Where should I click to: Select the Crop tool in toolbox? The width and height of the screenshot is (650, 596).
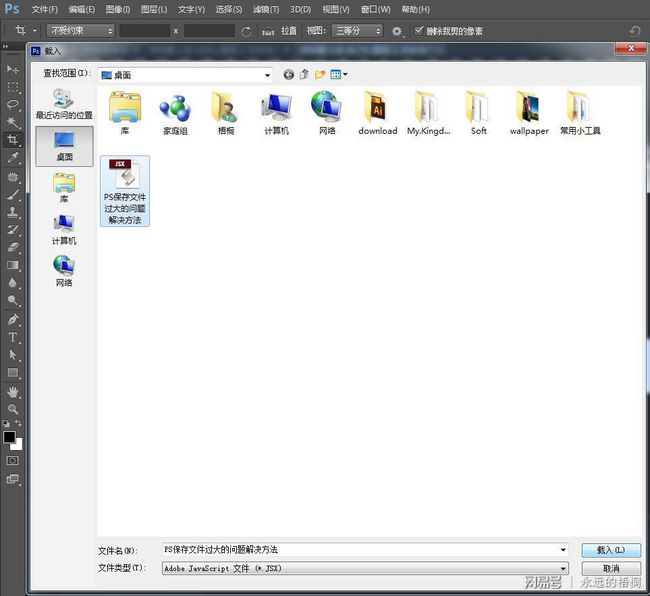point(12,140)
